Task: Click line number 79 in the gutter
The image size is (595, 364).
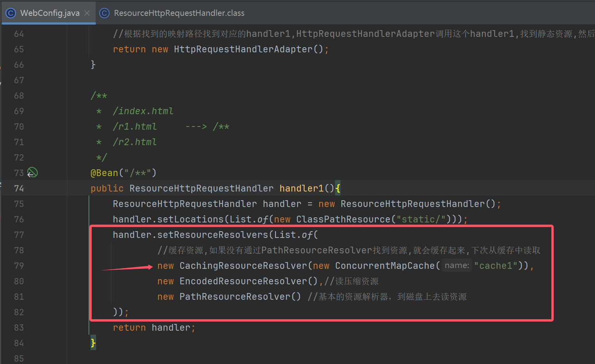Action: (19, 266)
